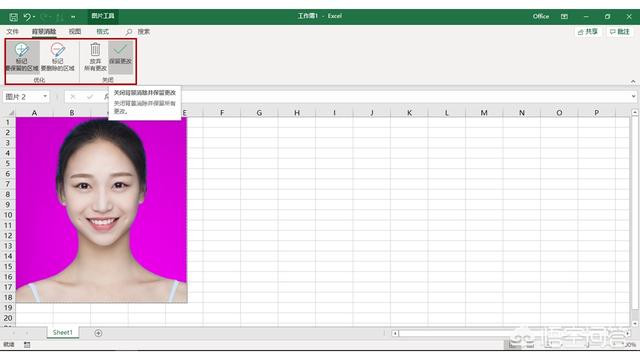Click the Undo arrow icon
The image size is (640, 360).
coord(27,17)
